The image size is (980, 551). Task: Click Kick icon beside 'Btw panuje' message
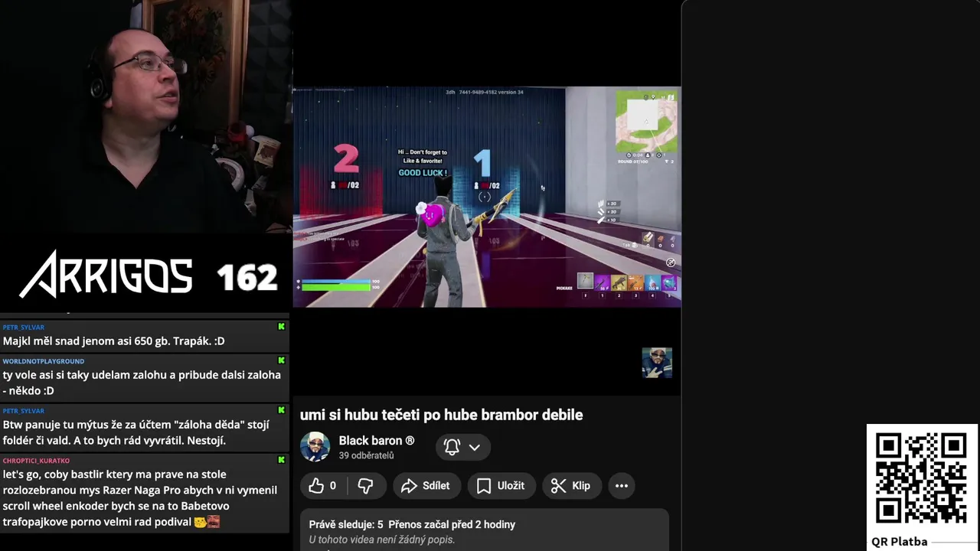click(x=281, y=410)
